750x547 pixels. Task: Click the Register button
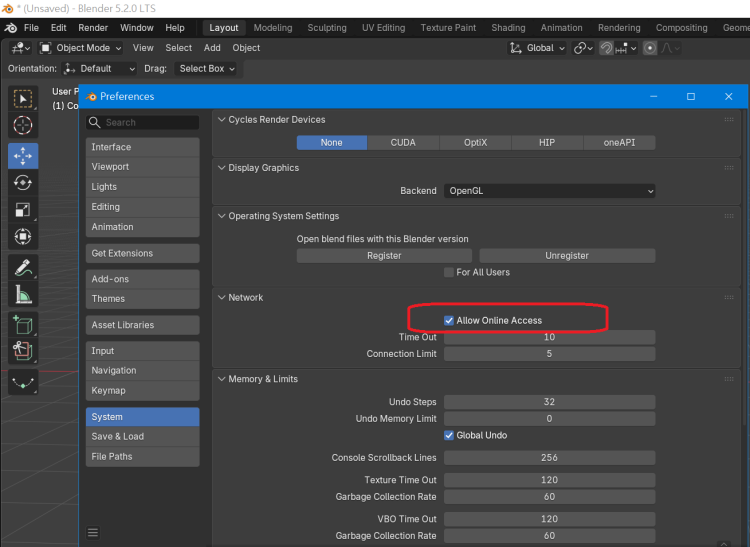384,255
